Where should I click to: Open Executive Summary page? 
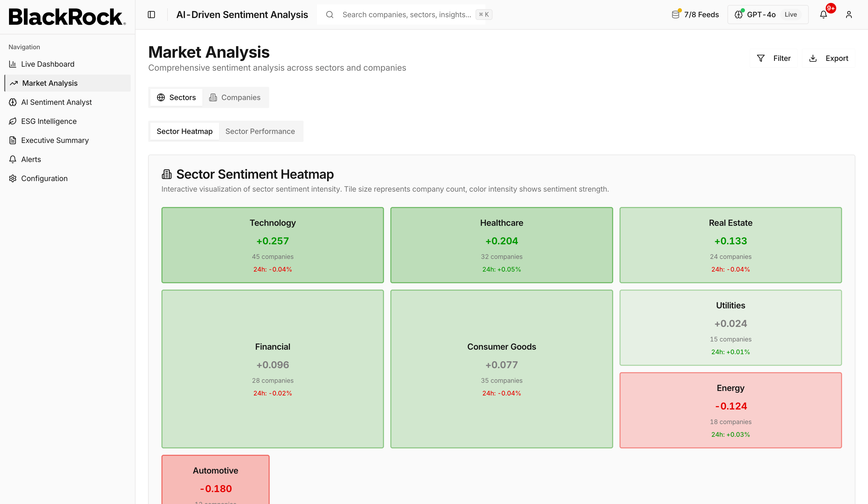[x=67, y=140]
